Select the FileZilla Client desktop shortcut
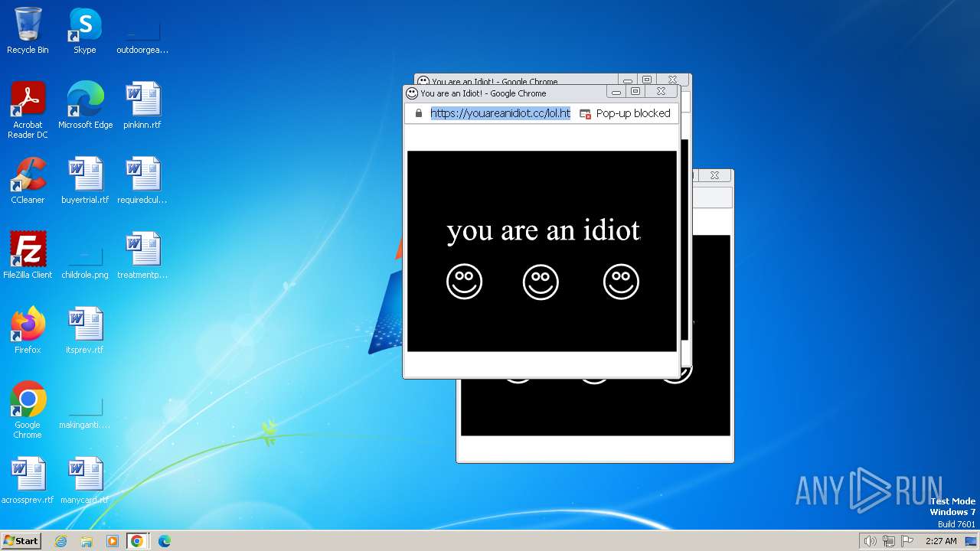The image size is (980, 551). [28, 256]
